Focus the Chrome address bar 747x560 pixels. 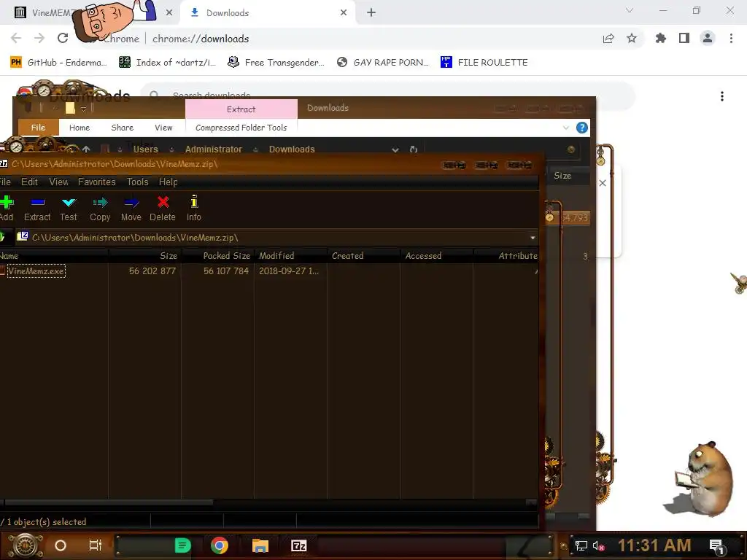[352, 39]
